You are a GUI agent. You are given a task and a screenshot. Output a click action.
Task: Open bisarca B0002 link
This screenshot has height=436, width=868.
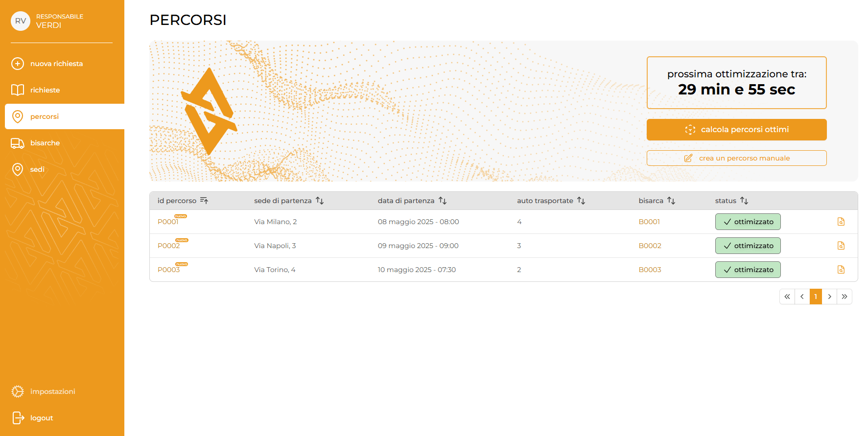650,246
